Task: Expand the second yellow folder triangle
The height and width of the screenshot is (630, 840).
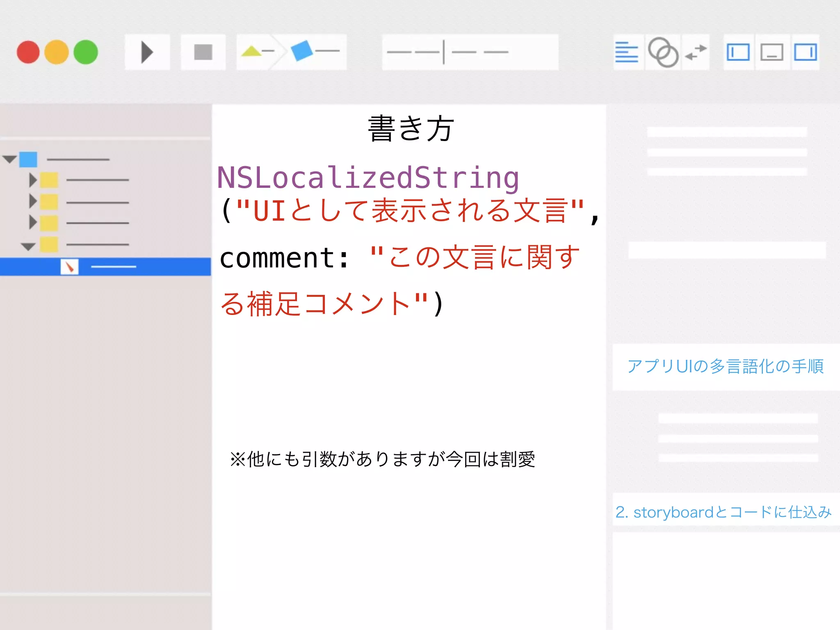Action: pos(33,201)
